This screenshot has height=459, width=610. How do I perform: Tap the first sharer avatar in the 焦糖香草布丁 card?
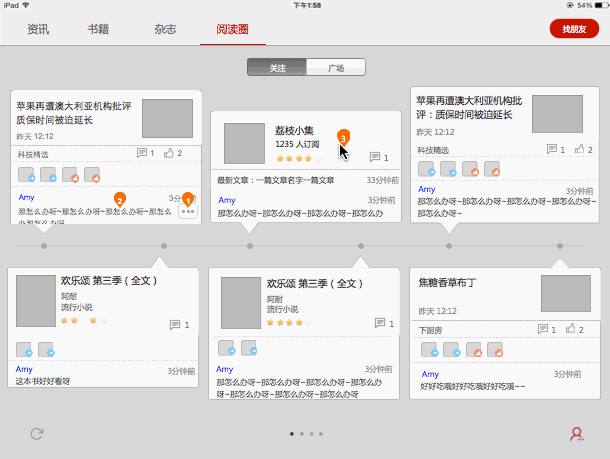(429, 349)
